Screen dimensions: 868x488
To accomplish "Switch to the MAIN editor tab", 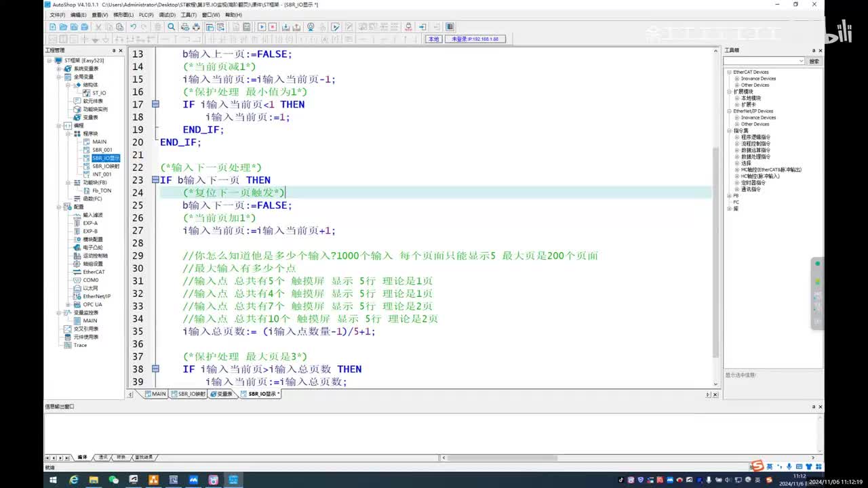I will pos(155,394).
